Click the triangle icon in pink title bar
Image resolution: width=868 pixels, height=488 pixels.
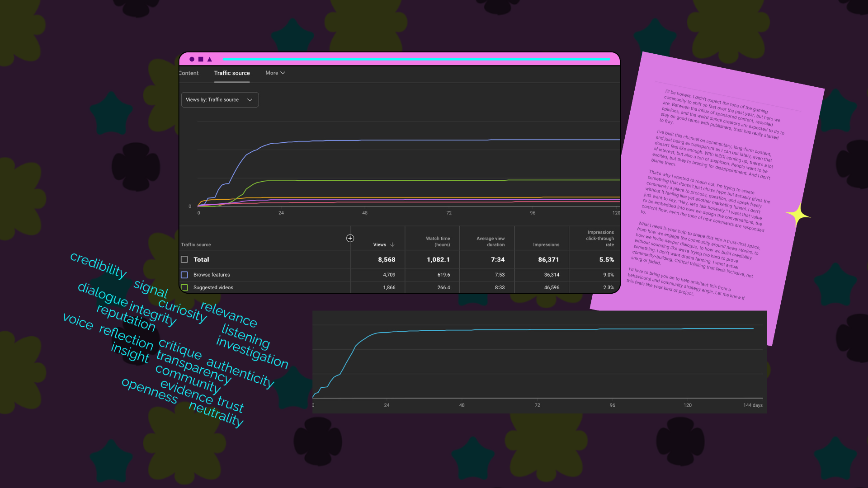click(209, 59)
